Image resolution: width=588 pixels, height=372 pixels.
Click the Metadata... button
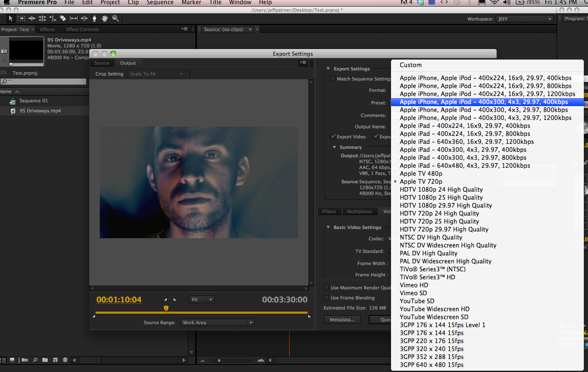[x=342, y=320]
